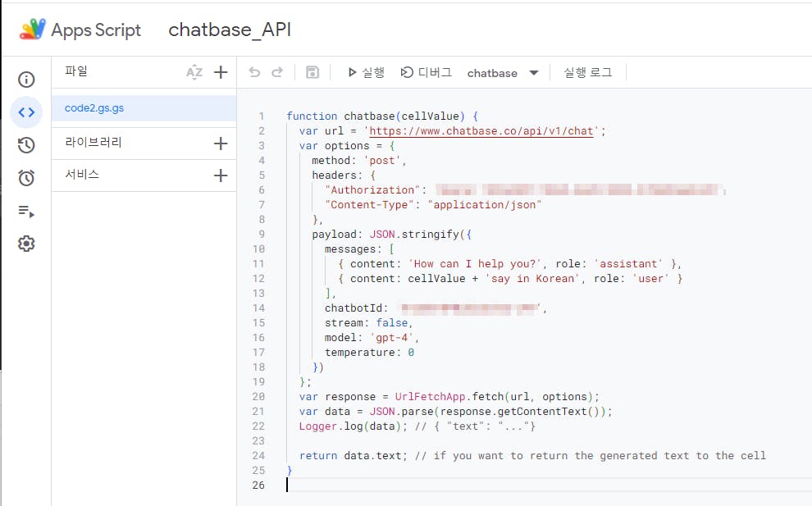Click 'getContentText' on line 21
This screenshot has height=506, width=812.
(541, 411)
